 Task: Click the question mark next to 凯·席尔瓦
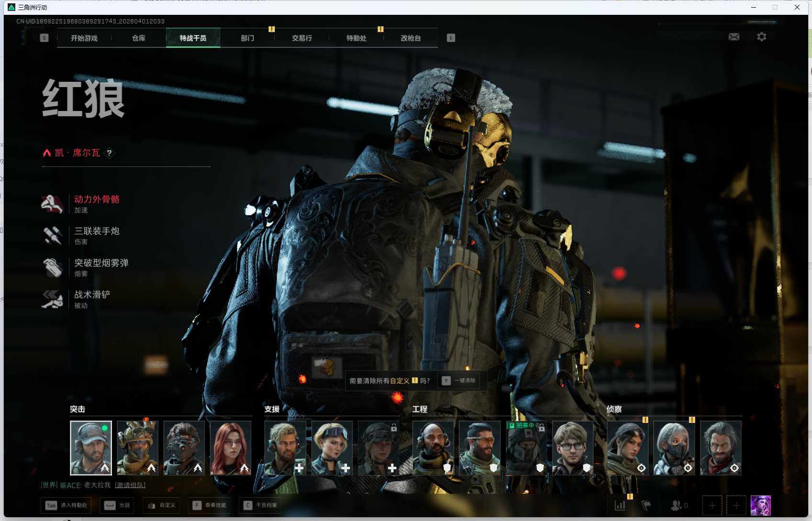point(109,153)
